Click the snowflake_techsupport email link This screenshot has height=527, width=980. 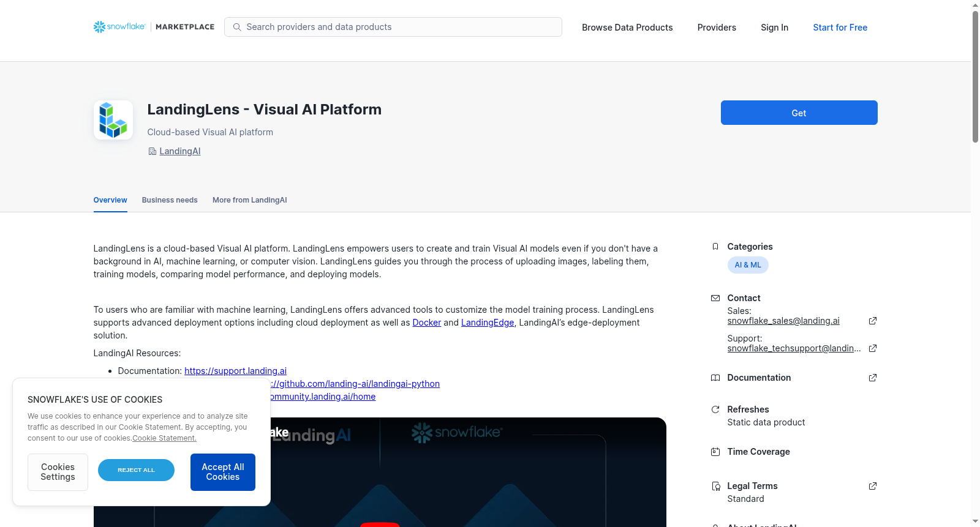pyautogui.click(x=794, y=348)
